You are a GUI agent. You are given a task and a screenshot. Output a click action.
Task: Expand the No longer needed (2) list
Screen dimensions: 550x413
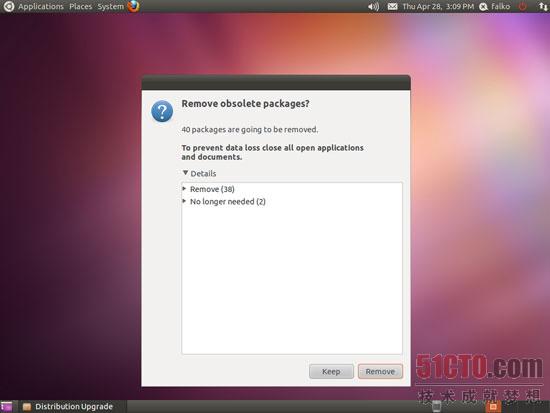[185, 201]
